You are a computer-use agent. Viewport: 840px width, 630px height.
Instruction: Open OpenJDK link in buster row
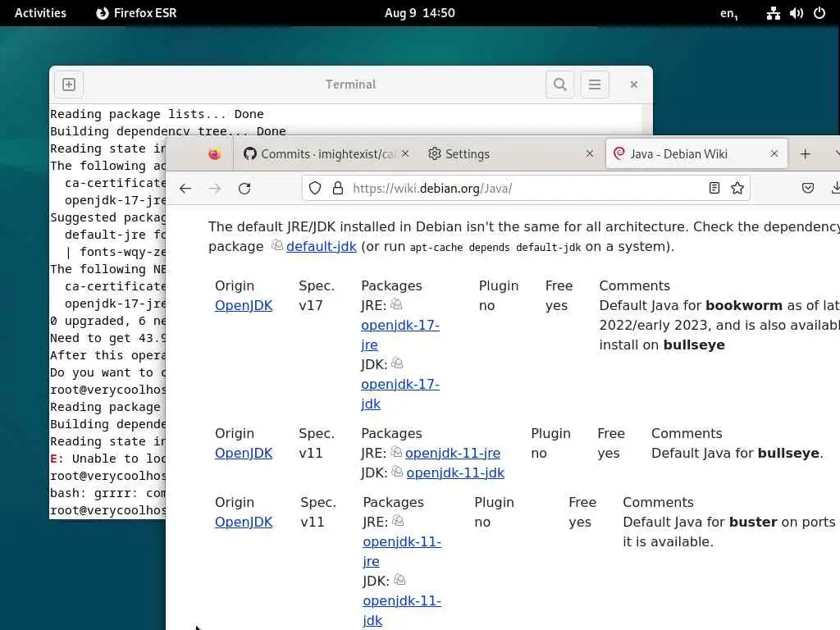(244, 523)
